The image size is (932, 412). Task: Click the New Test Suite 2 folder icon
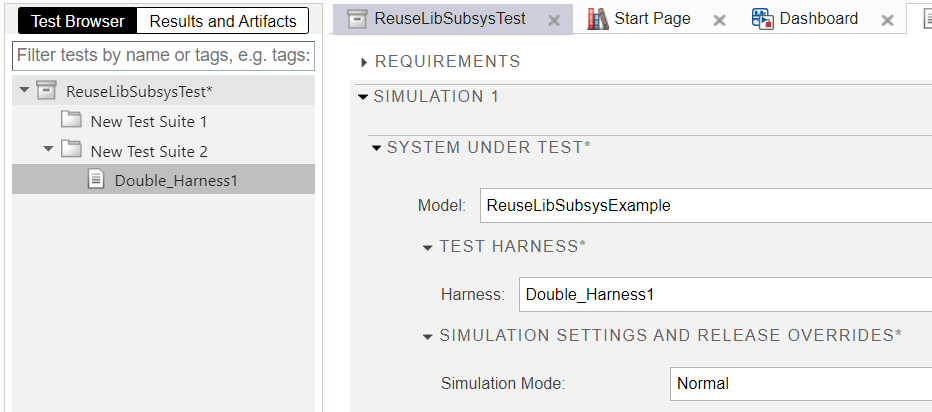(71, 151)
